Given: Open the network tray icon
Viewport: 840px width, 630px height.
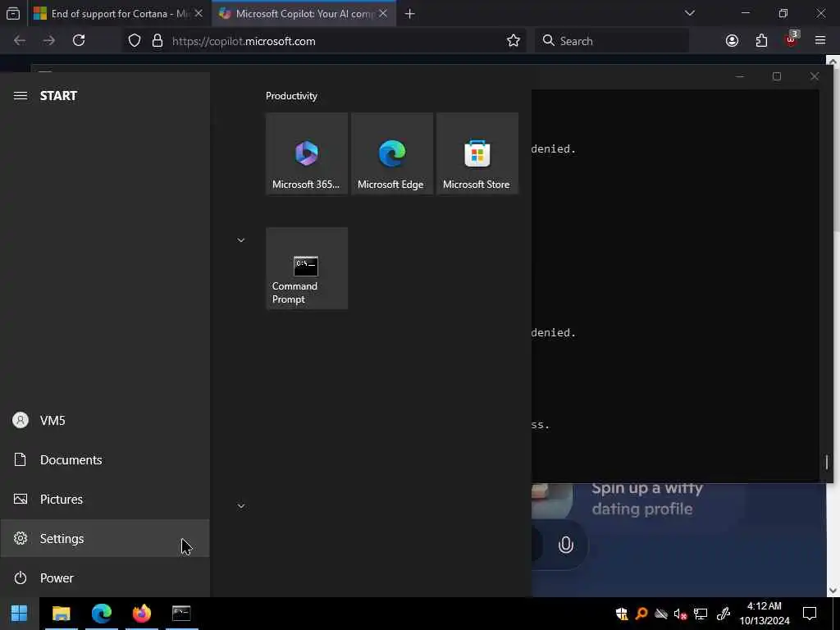Looking at the screenshot, I should pos(701,614).
